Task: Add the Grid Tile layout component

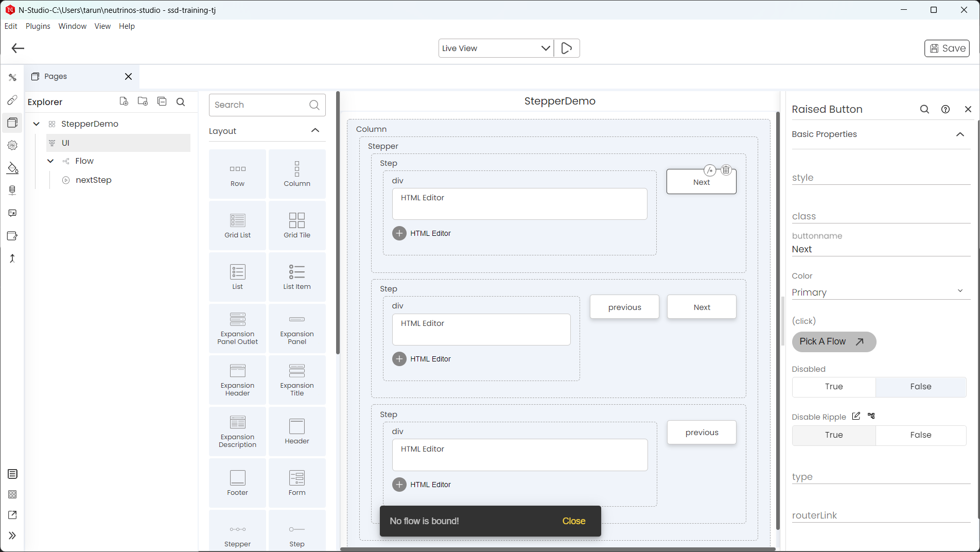Action: (x=297, y=226)
